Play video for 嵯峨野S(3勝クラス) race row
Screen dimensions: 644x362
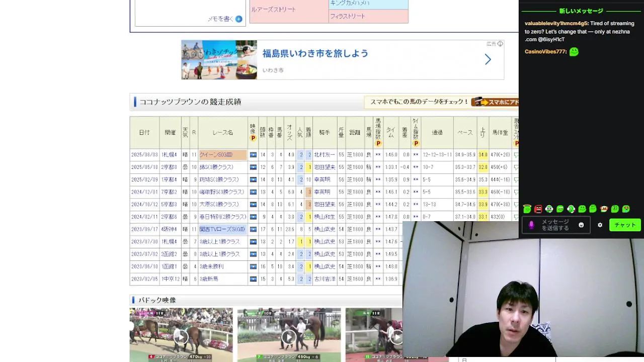click(x=253, y=192)
